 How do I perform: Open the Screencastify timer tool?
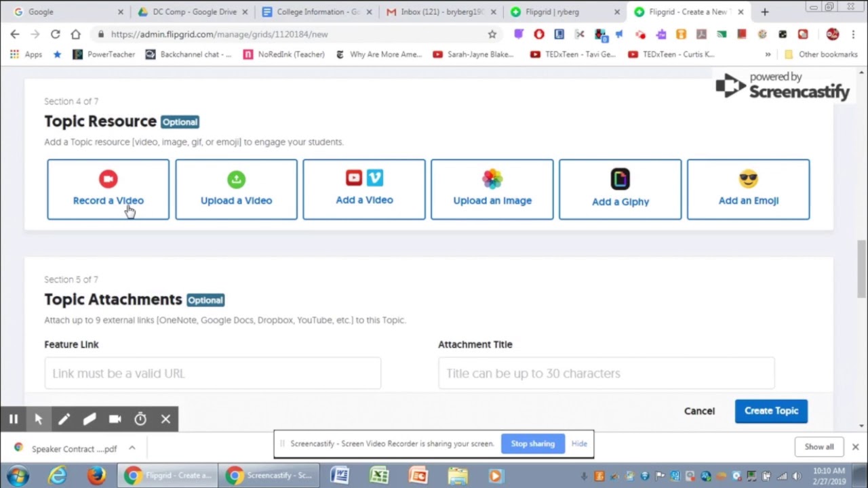pyautogui.click(x=140, y=419)
